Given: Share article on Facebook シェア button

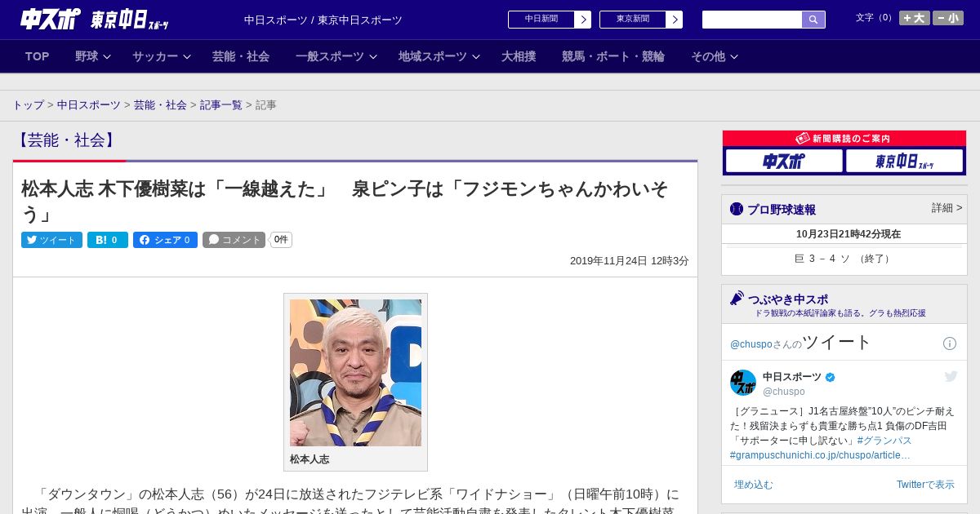Looking at the screenshot, I should 165,240.
